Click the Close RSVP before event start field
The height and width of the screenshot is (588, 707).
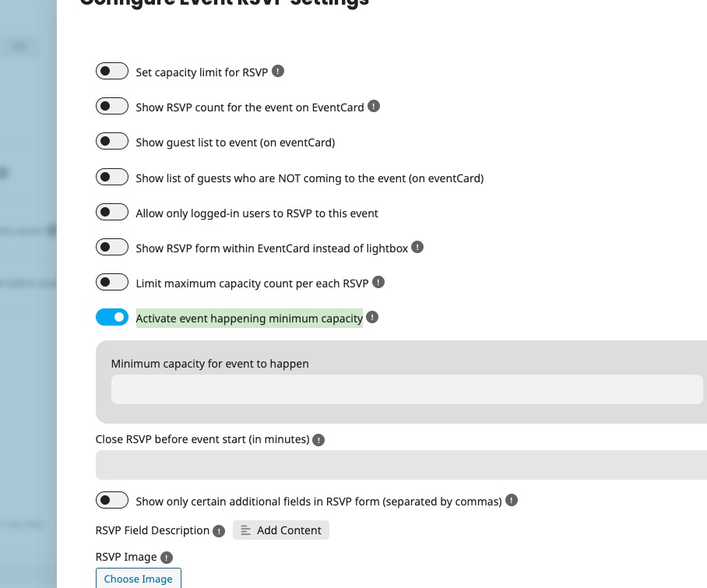tap(401, 465)
